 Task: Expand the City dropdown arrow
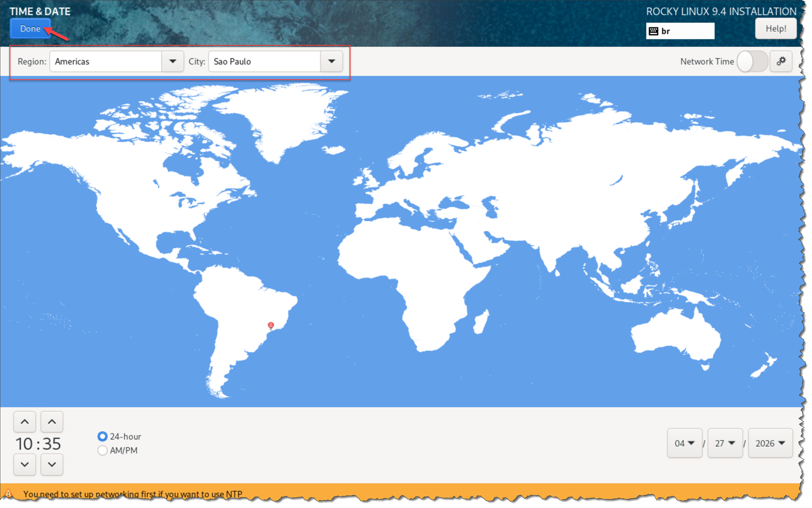(332, 61)
